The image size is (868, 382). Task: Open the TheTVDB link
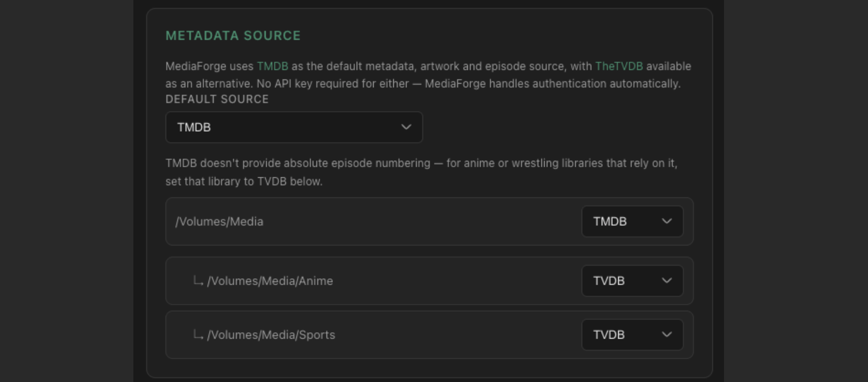click(619, 66)
